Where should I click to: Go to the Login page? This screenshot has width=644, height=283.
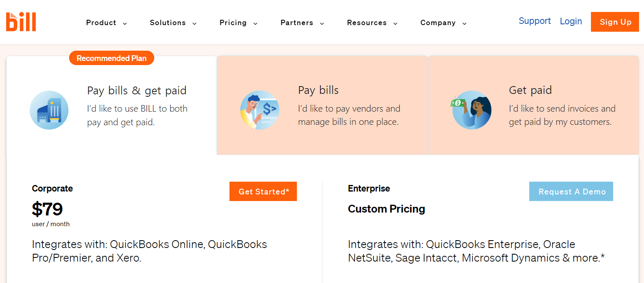(x=571, y=21)
